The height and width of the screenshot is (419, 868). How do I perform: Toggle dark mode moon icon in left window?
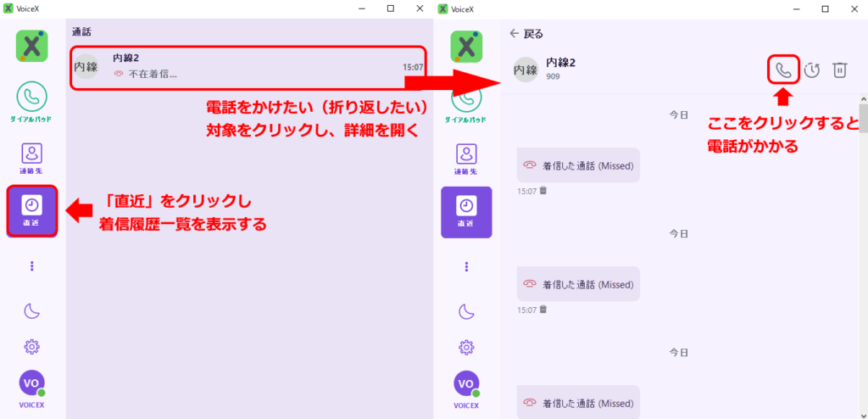[x=31, y=311]
